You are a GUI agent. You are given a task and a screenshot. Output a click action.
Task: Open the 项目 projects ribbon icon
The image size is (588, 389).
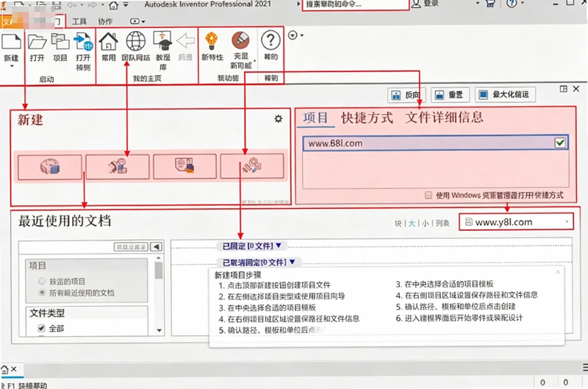click(60, 41)
